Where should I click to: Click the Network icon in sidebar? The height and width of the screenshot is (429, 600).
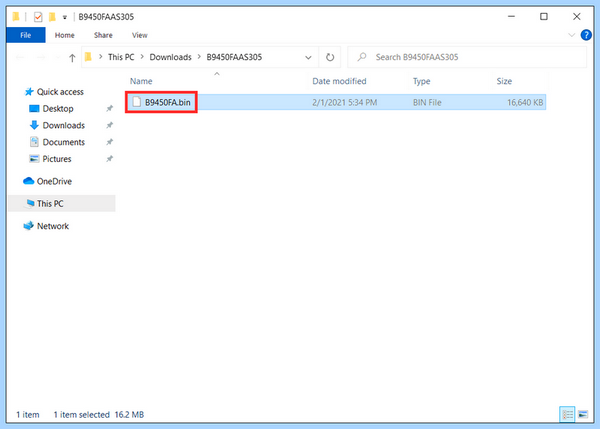pyautogui.click(x=28, y=226)
